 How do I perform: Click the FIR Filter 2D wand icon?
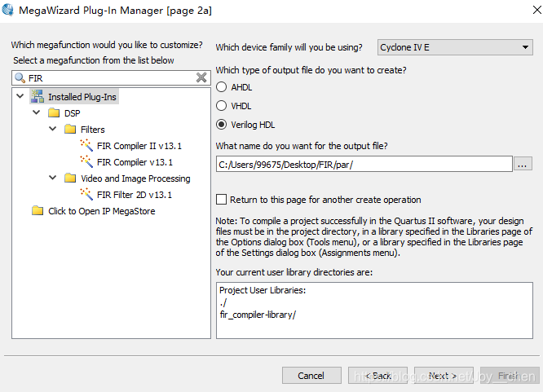pos(86,194)
